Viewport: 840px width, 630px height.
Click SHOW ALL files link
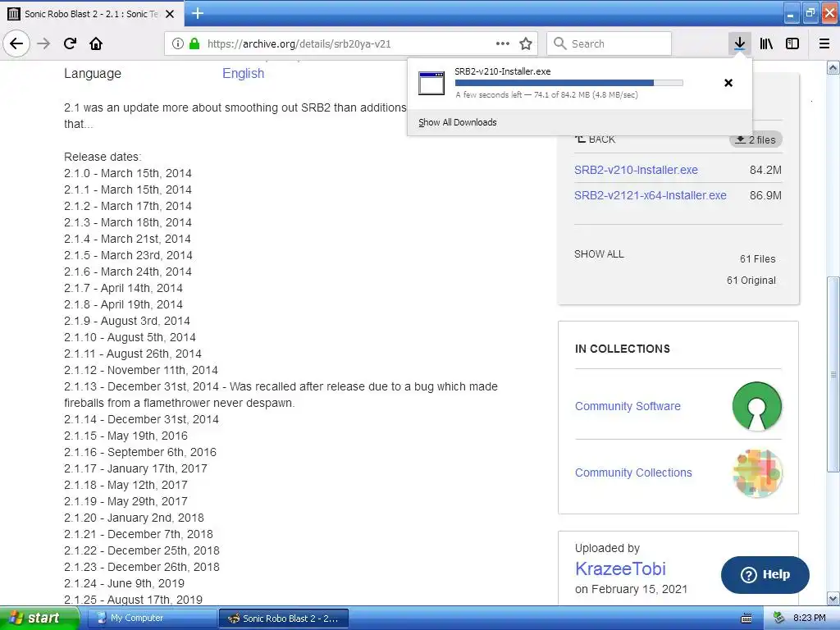(x=599, y=254)
